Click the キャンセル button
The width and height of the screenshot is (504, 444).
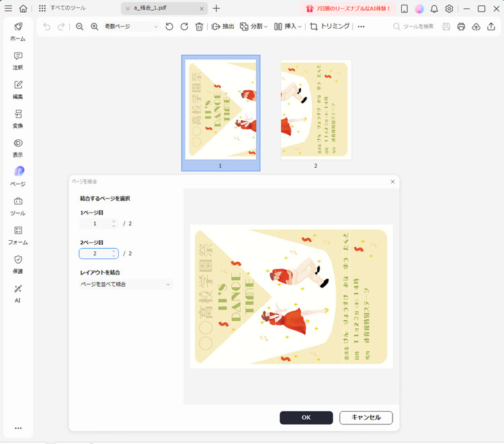[x=366, y=418]
